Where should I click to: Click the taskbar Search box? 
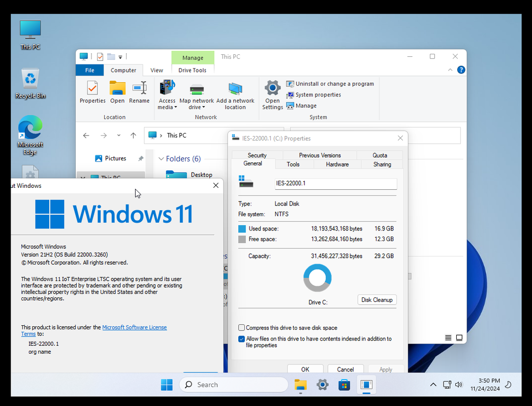[233, 385]
